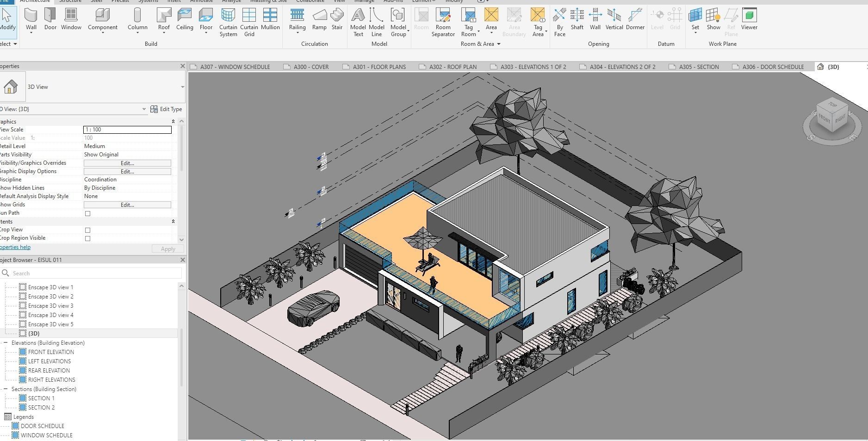868x441 pixels.
Task: Open the Properties help link
Action: (15, 247)
